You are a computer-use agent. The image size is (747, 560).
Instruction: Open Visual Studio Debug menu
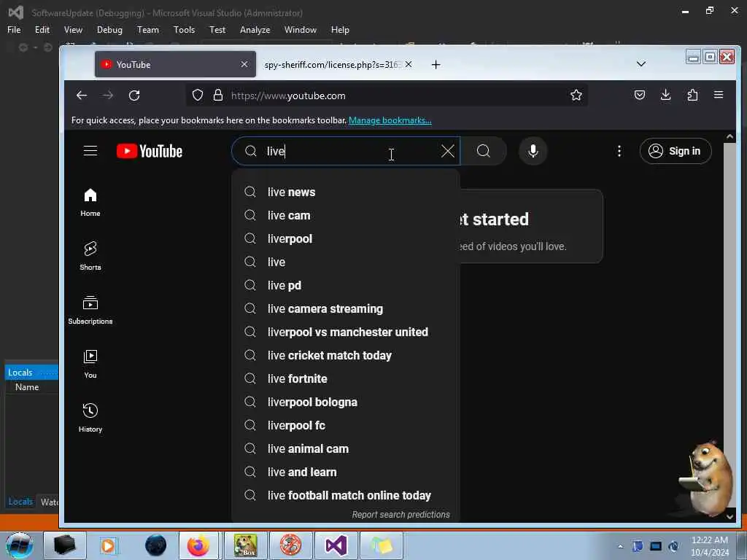pos(109,29)
